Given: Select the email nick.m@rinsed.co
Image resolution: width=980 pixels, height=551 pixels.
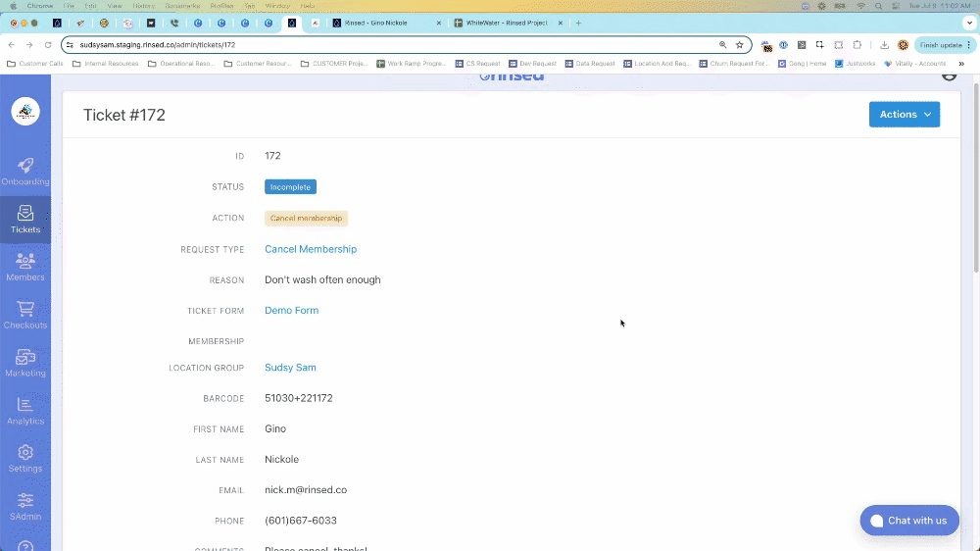Looking at the screenshot, I should coord(306,489).
